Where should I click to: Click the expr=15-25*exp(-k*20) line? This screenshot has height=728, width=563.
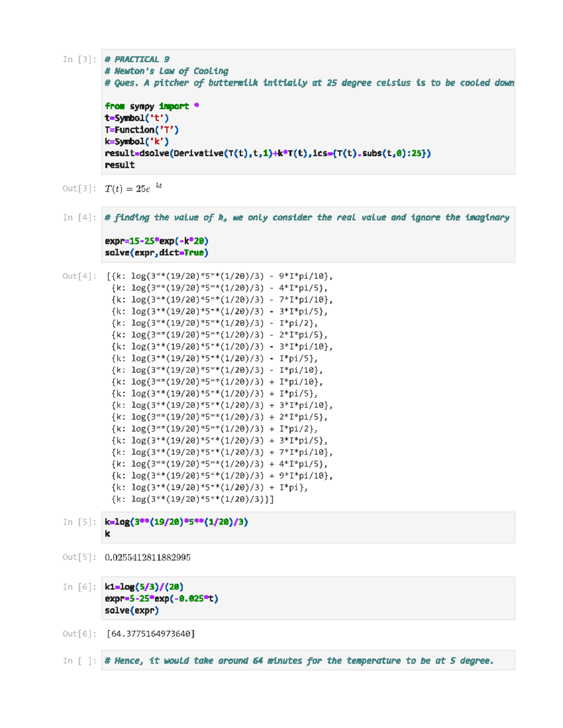point(156,241)
